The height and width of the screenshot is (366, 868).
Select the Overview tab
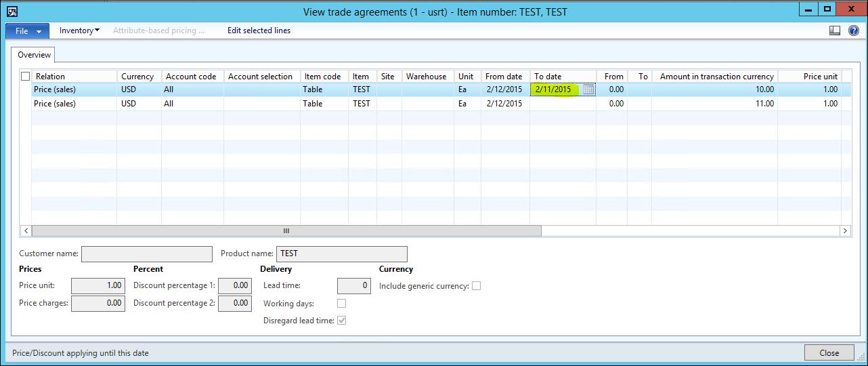(x=34, y=55)
